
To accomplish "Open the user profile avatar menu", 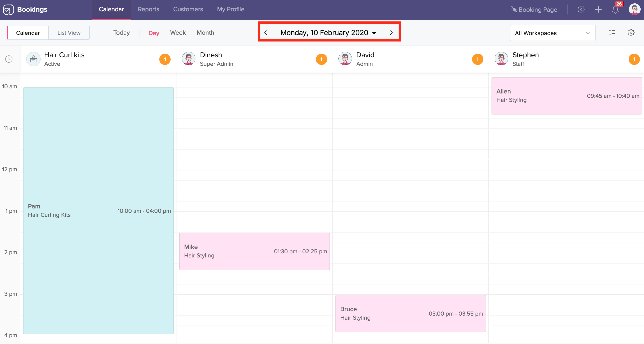I will pos(634,9).
